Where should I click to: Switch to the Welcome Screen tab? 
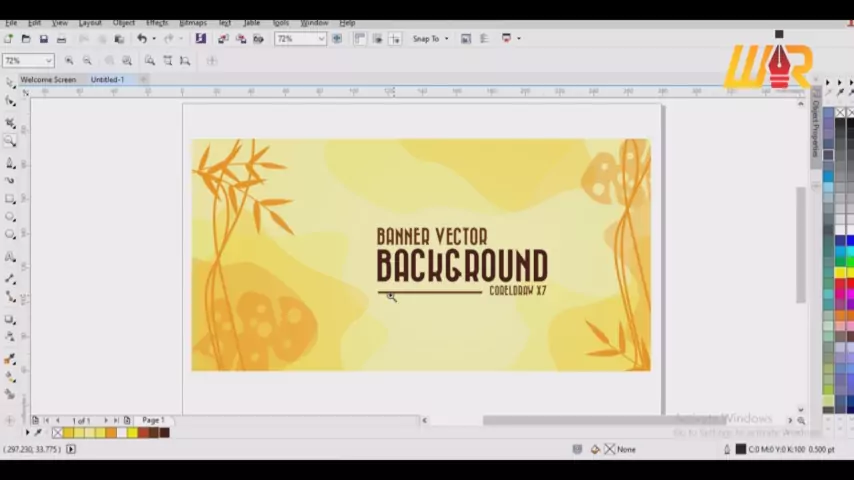click(x=48, y=80)
